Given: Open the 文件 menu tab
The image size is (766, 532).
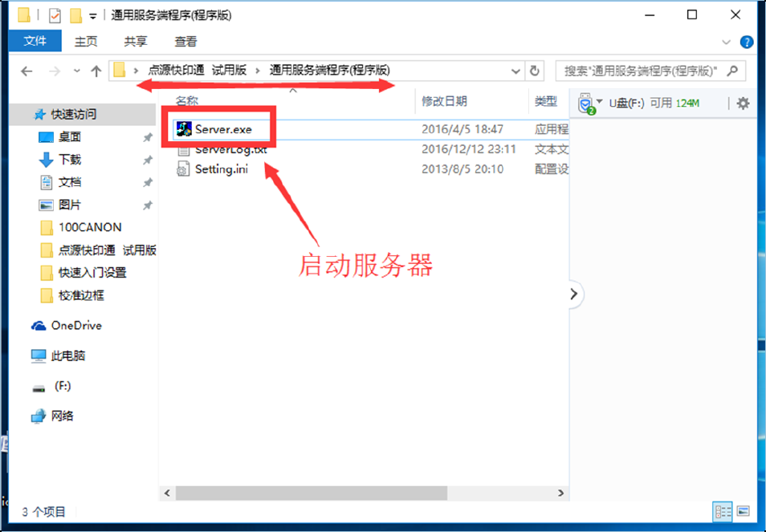Looking at the screenshot, I should (35, 41).
